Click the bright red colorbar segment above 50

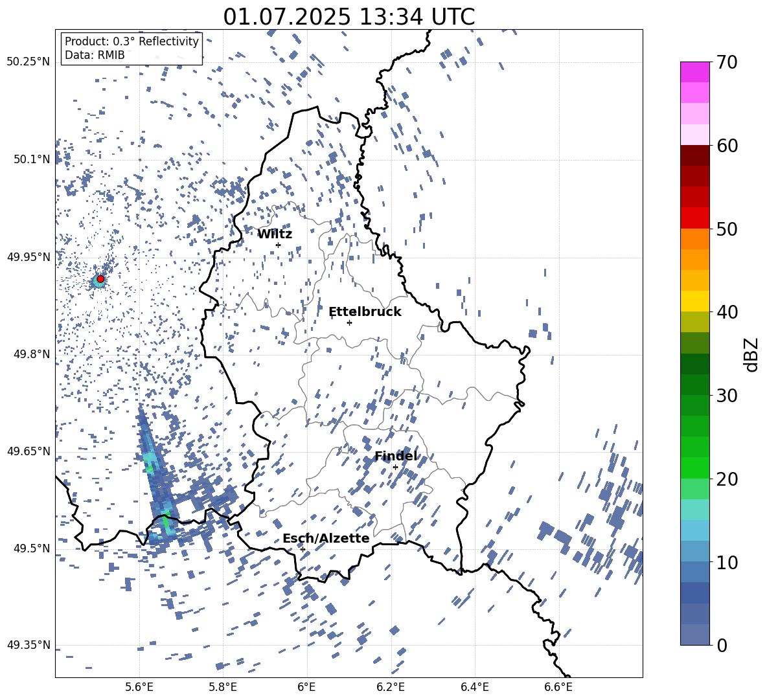click(694, 218)
